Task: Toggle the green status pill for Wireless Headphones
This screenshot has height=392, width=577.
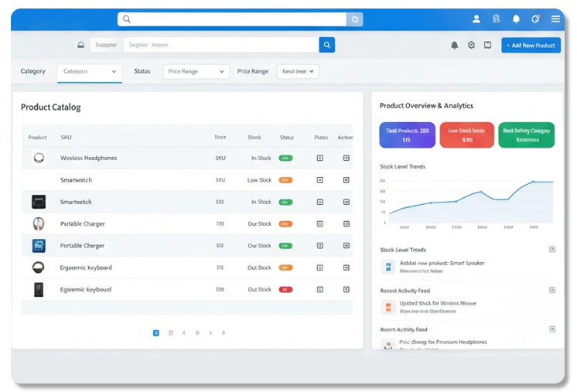Action: point(285,158)
